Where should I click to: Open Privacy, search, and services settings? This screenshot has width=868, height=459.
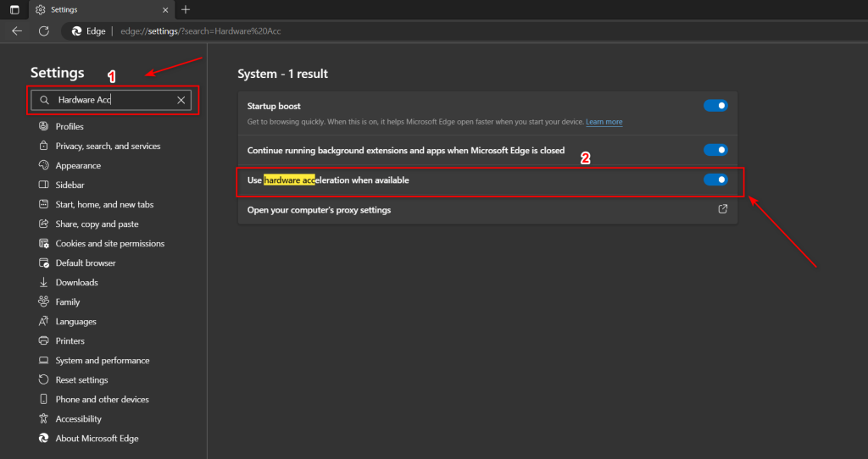pos(108,146)
